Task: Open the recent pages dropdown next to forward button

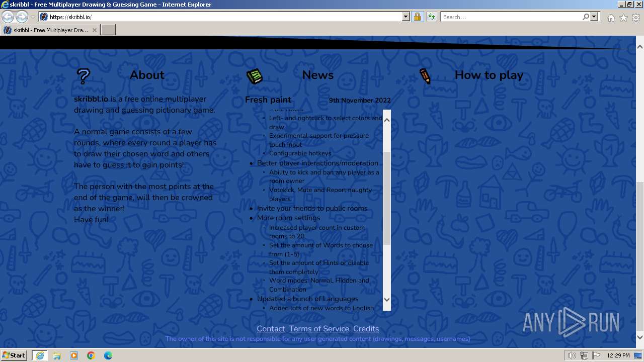Action: tap(33, 17)
